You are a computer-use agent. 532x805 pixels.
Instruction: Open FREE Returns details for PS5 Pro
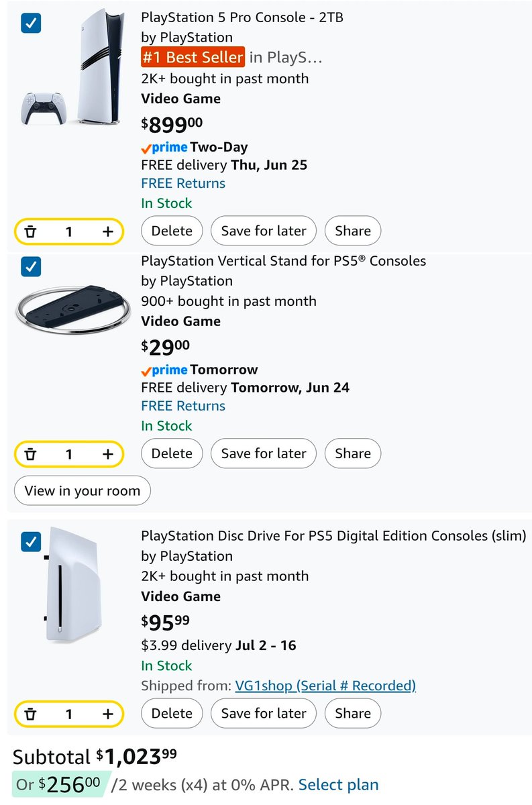[x=183, y=183]
